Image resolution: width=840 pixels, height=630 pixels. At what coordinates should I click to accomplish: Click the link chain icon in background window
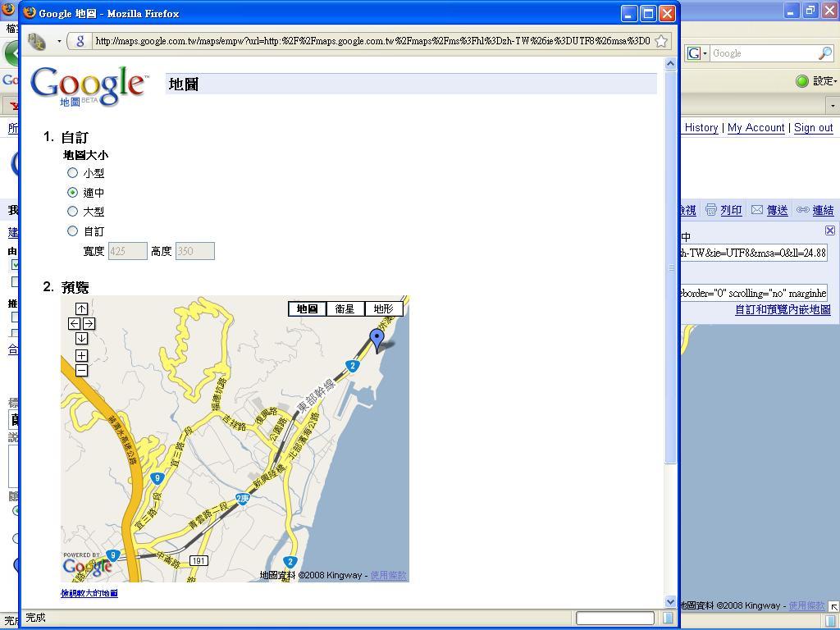(802, 209)
